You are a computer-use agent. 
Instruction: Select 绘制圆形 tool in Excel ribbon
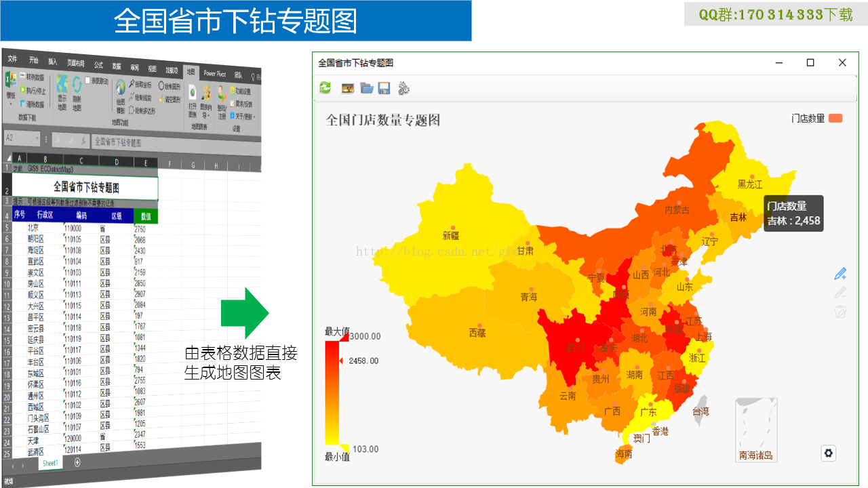170,86
